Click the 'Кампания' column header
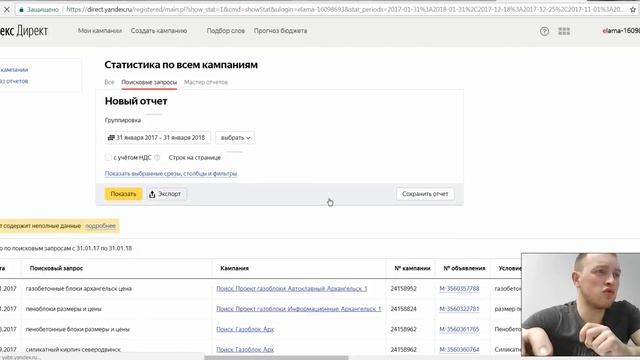 [234, 269]
